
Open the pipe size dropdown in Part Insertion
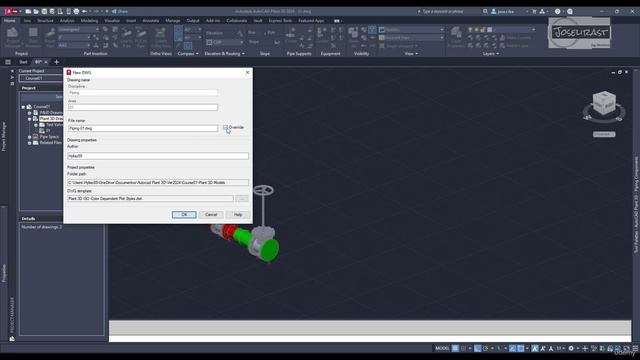click(74, 37)
